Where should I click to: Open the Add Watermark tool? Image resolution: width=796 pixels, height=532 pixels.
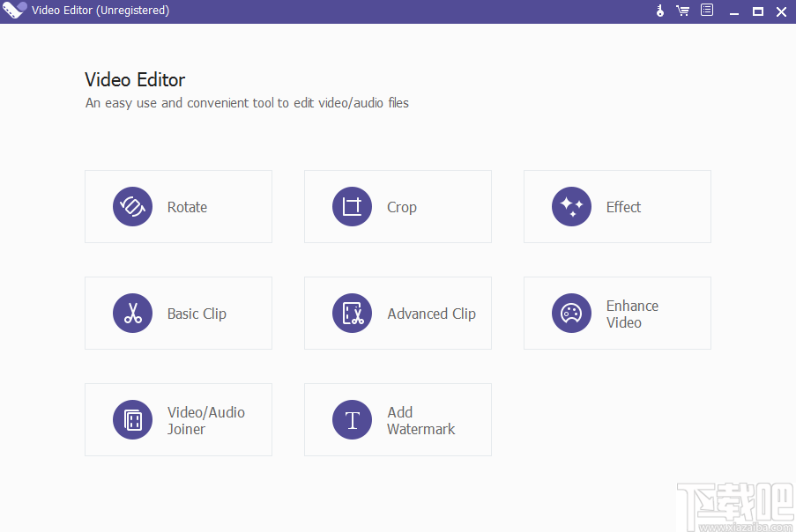[x=397, y=419]
